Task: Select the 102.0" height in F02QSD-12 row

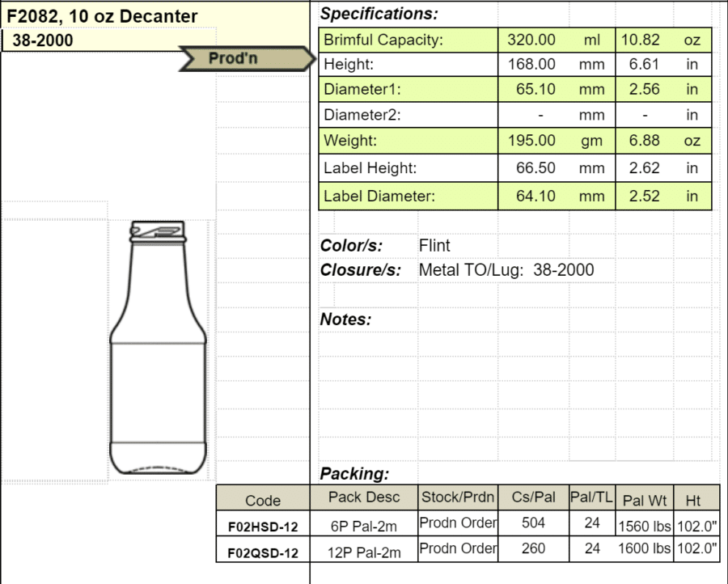Action: click(x=697, y=548)
